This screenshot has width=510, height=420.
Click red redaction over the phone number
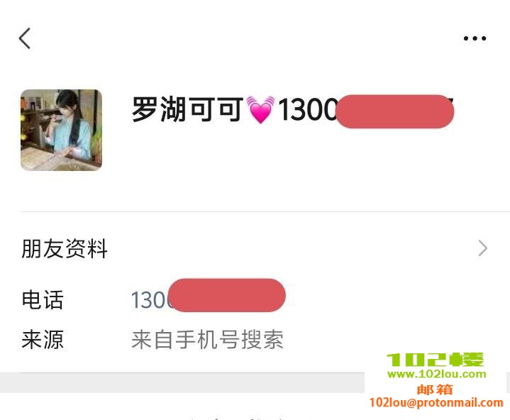pyautogui.click(x=227, y=295)
